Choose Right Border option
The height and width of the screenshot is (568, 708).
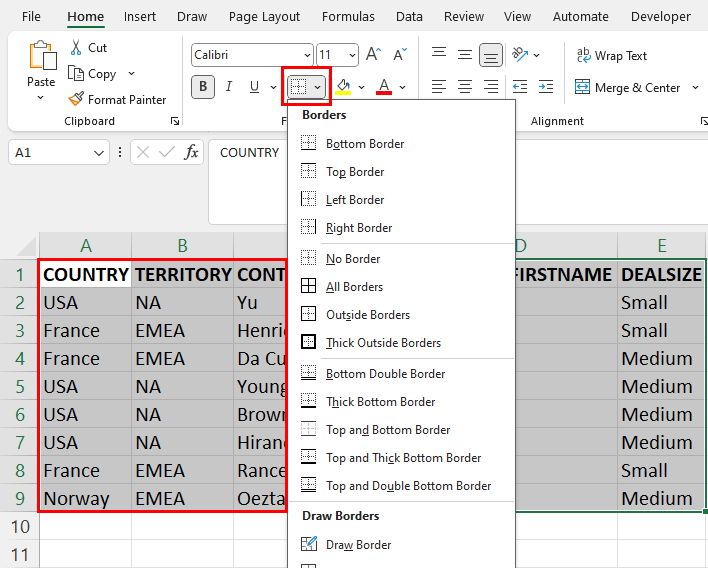click(x=401, y=228)
